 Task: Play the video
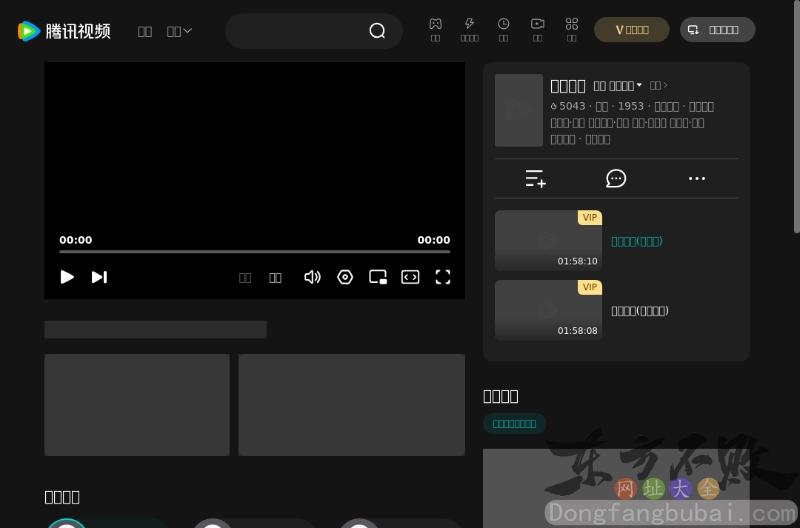coord(67,277)
